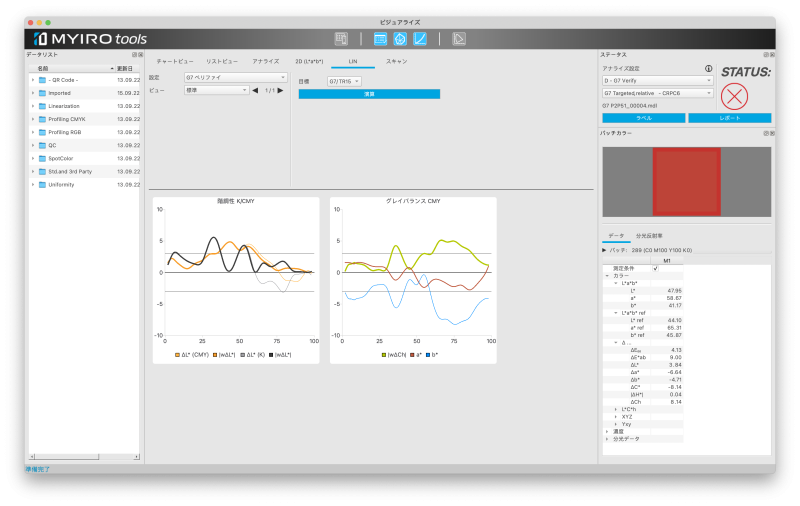Toggle ΔL* (K) legend series

pos(253,355)
